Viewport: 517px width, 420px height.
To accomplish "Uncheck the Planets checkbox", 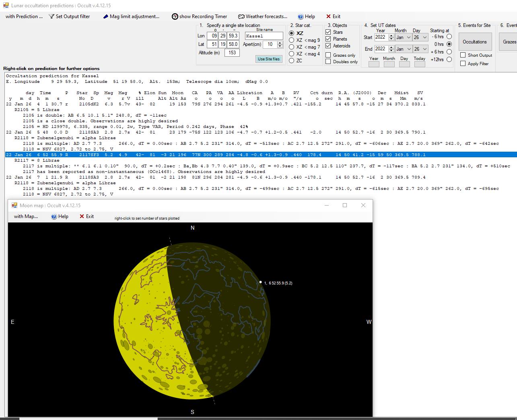I will pyautogui.click(x=328, y=39).
